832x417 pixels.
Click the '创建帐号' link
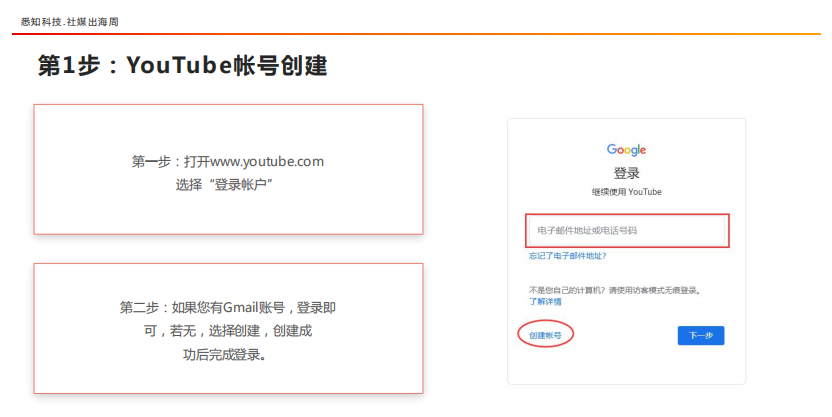click(x=545, y=335)
